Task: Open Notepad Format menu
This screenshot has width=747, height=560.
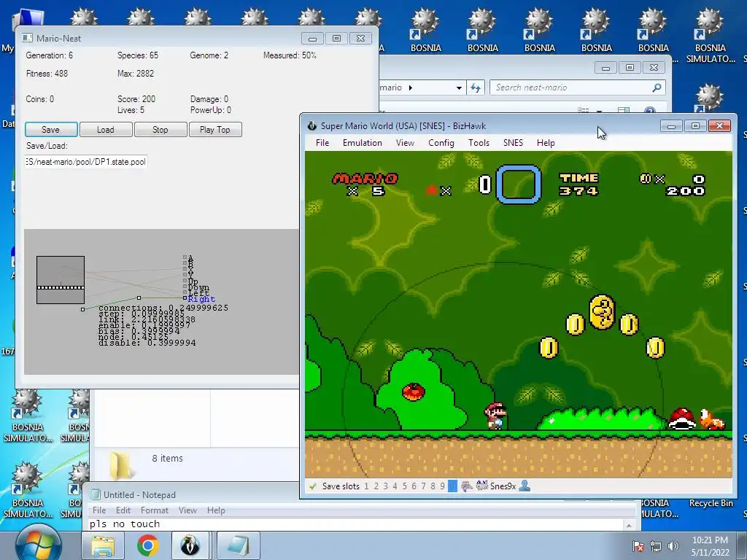Action: [x=155, y=510]
